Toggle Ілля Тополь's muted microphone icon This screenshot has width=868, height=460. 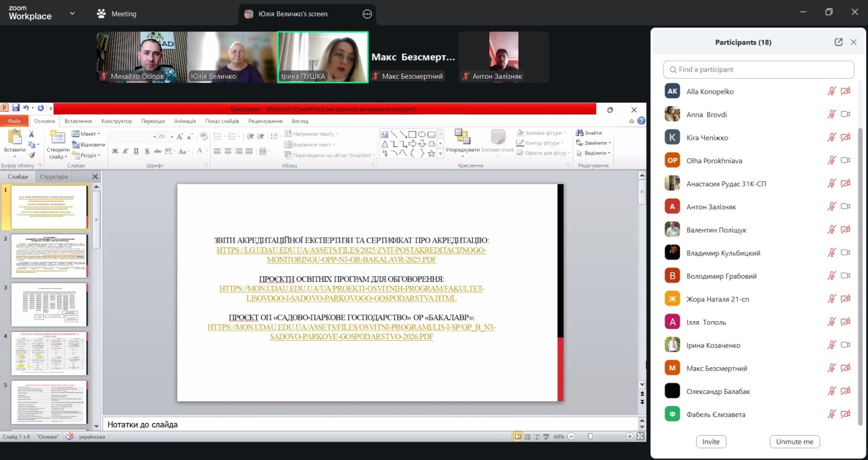[x=831, y=322]
